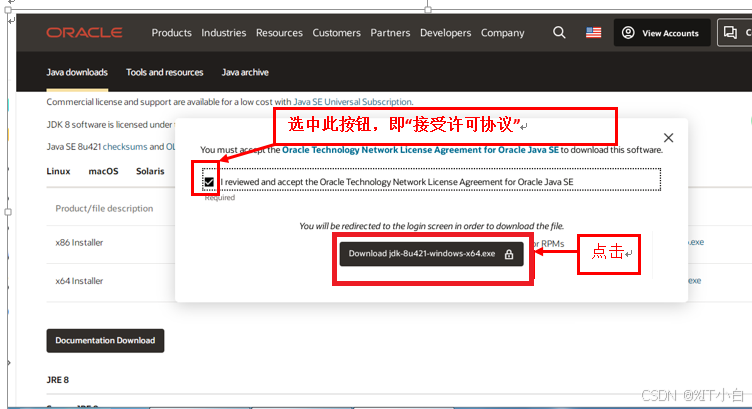Open the Customers menu
This screenshot has width=752, height=409.
tap(337, 33)
